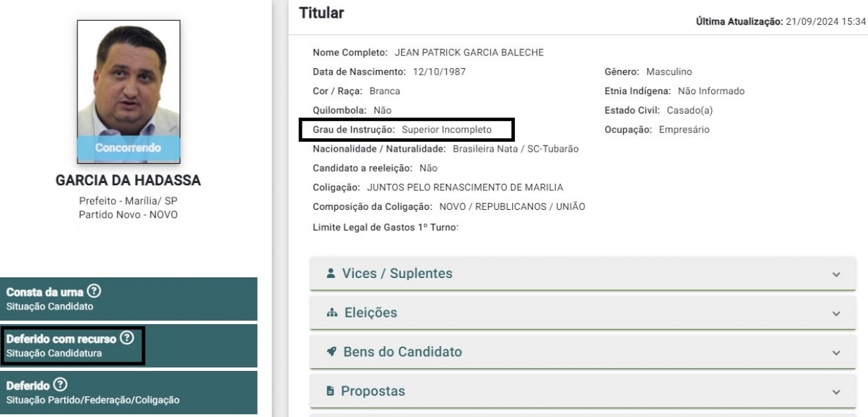Click candidate name GARCIA DA HADASSA
868x417 pixels.
click(x=128, y=182)
